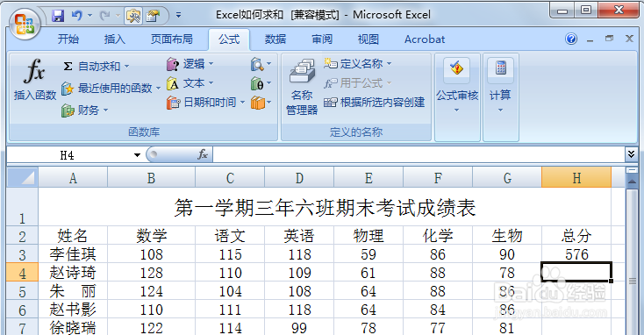Switch to the 页面布局 Page Layout tab
Viewport: 644px width, 335px height.
click(x=172, y=39)
